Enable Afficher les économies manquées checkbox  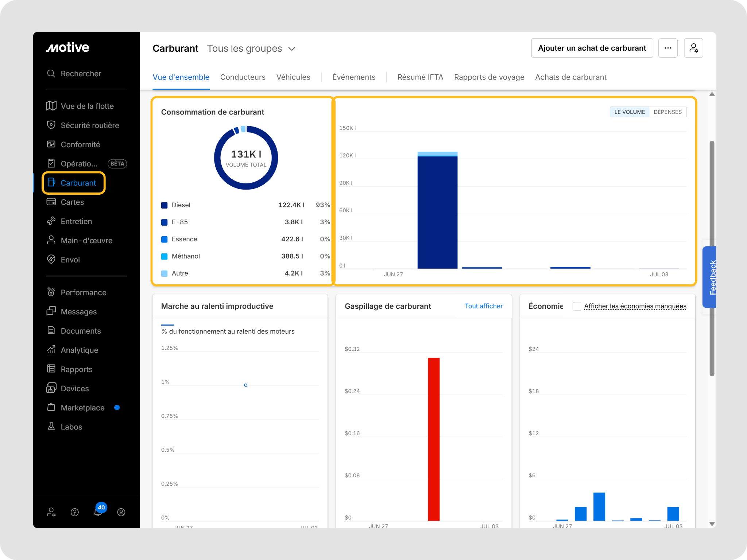(577, 306)
